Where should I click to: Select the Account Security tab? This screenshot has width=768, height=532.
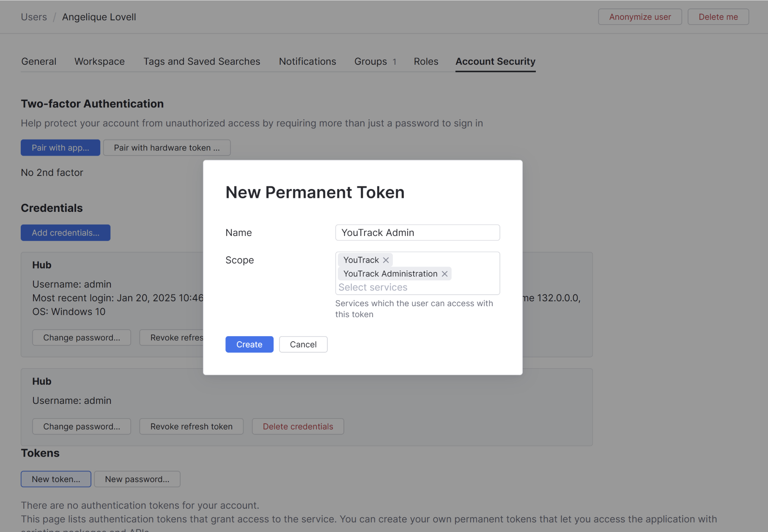[x=495, y=62]
